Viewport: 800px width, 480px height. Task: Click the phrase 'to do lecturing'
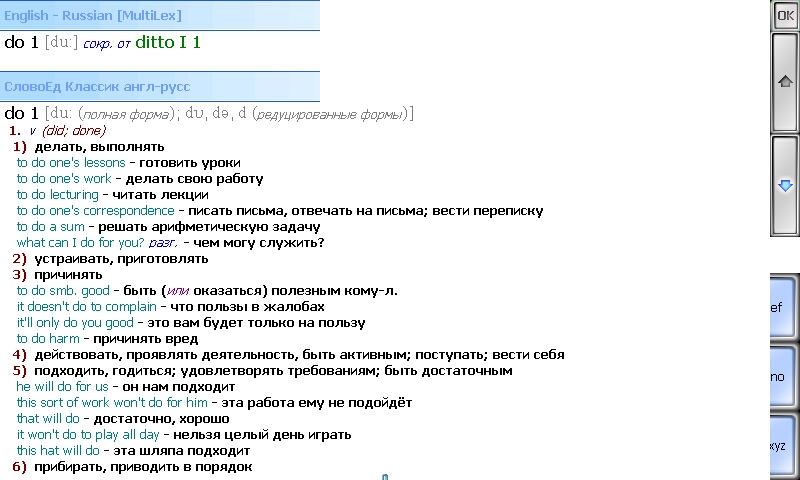coord(58,195)
